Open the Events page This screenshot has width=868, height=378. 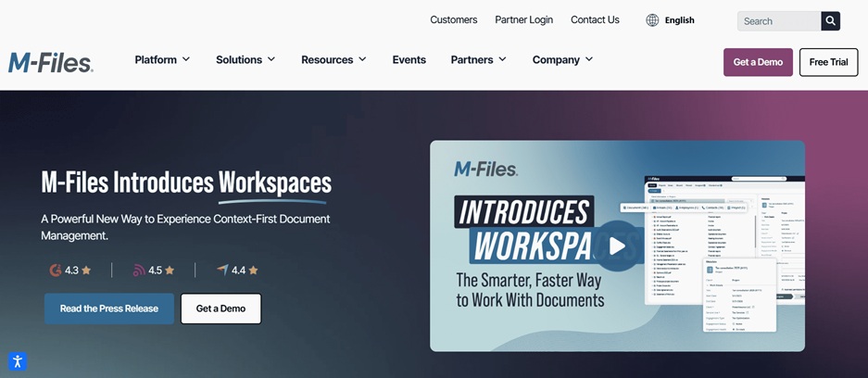click(409, 59)
